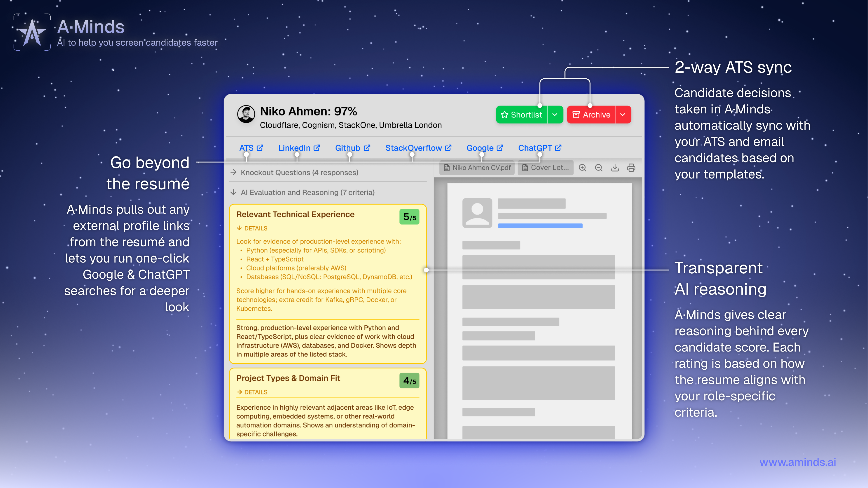Click the external link icon beside ChatGPT
Image resolution: width=868 pixels, height=488 pixels.
point(558,148)
